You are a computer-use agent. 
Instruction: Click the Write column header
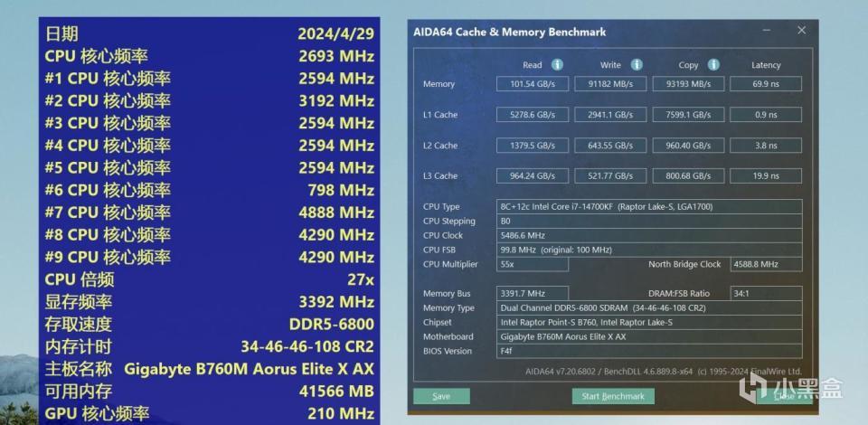pos(610,65)
